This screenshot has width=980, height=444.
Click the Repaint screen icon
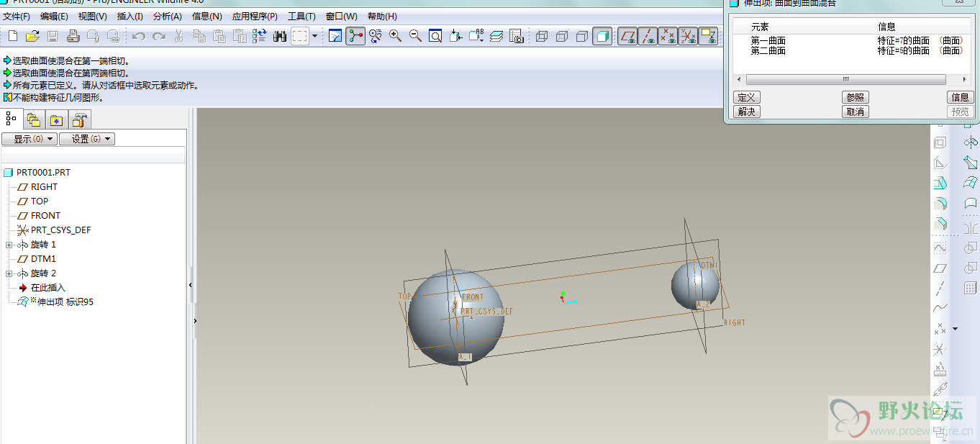point(335,36)
